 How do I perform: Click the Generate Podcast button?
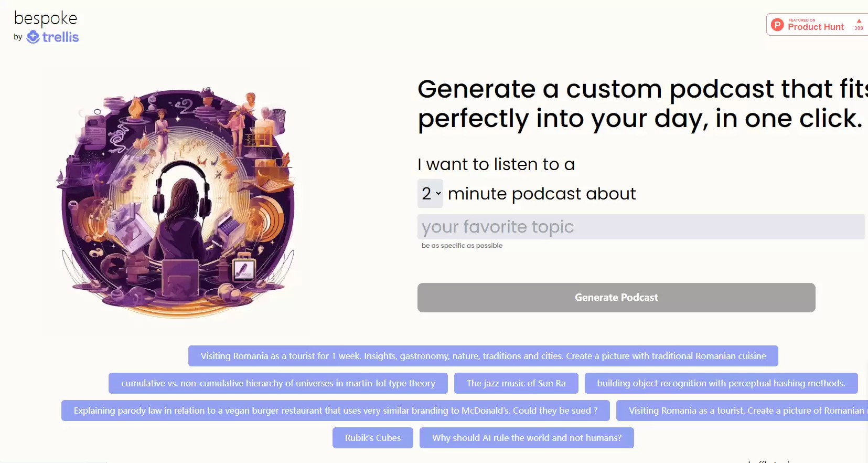(x=616, y=298)
